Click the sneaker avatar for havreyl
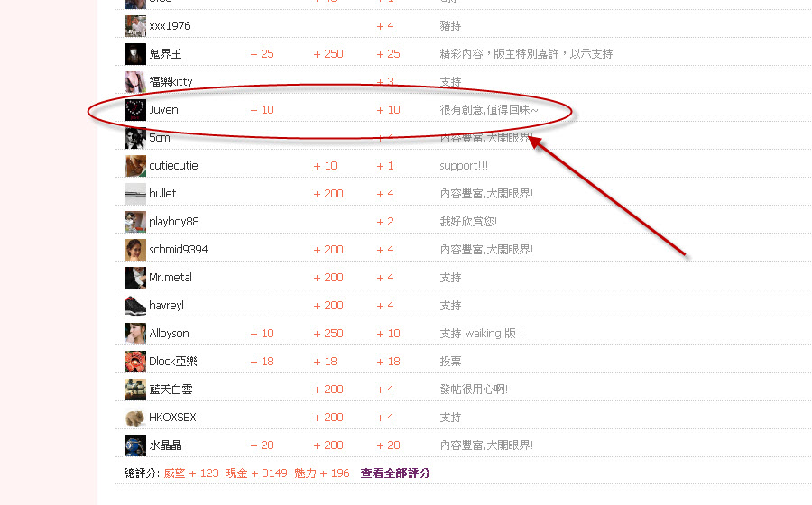Screen dimensions: 812x505 pos(134,306)
